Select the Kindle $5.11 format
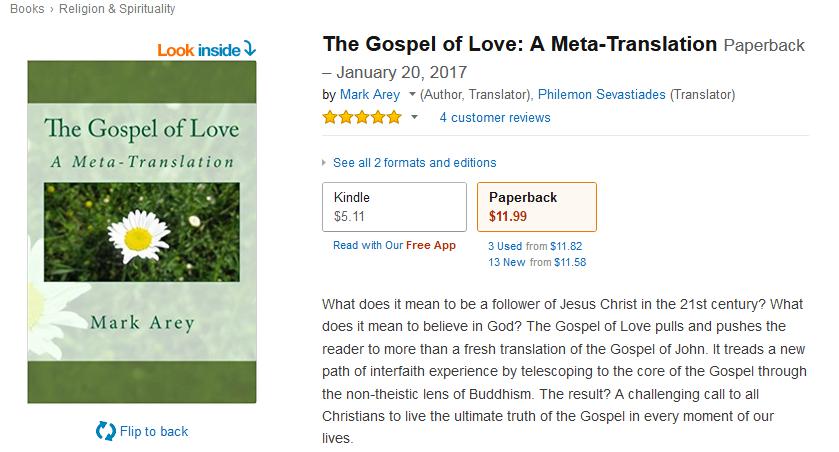 point(394,206)
